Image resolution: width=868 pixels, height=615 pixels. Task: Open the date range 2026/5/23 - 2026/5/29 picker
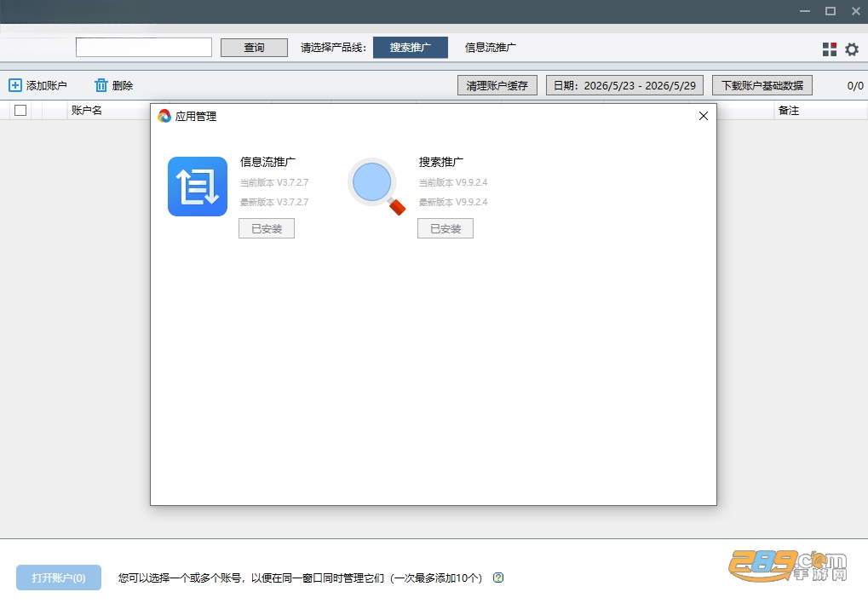pyautogui.click(x=624, y=85)
